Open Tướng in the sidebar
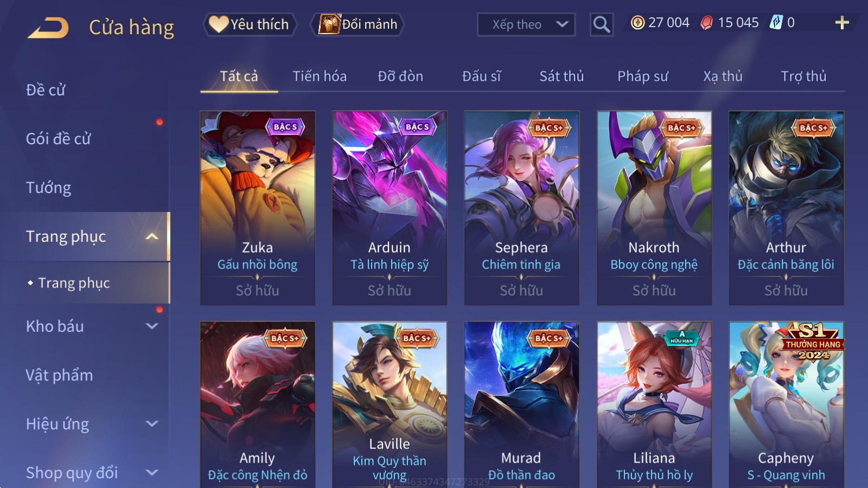 tap(49, 188)
